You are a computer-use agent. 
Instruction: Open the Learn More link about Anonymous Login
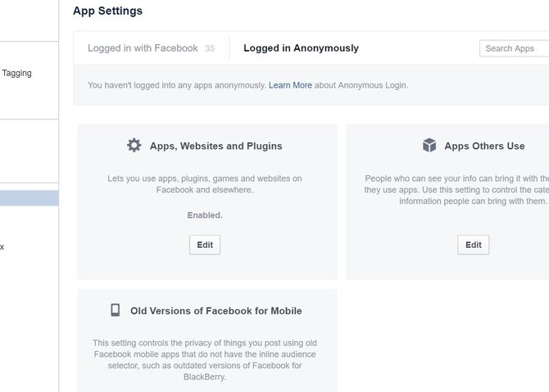(290, 85)
